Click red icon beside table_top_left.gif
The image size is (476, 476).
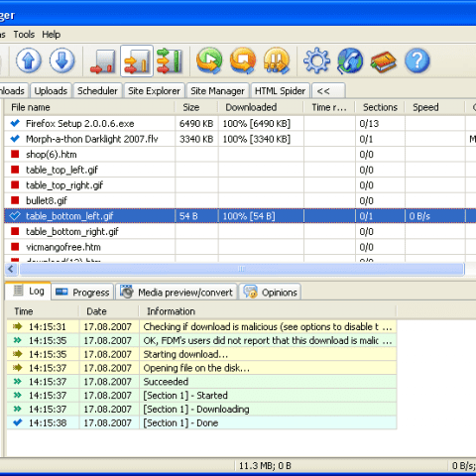pos(15,170)
